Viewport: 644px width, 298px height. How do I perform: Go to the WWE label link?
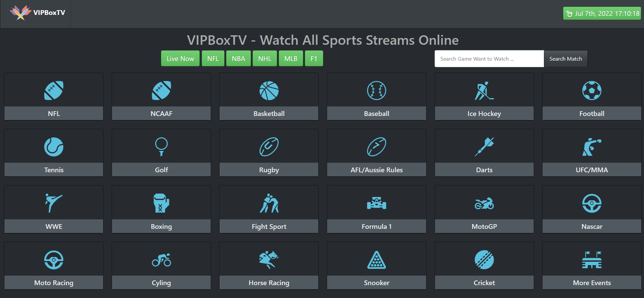54,226
